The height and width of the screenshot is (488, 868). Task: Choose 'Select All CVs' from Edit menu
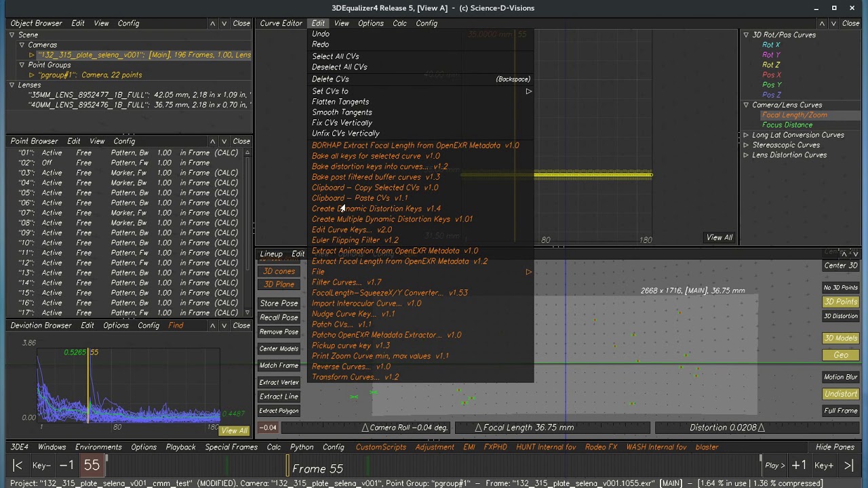pos(335,56)
